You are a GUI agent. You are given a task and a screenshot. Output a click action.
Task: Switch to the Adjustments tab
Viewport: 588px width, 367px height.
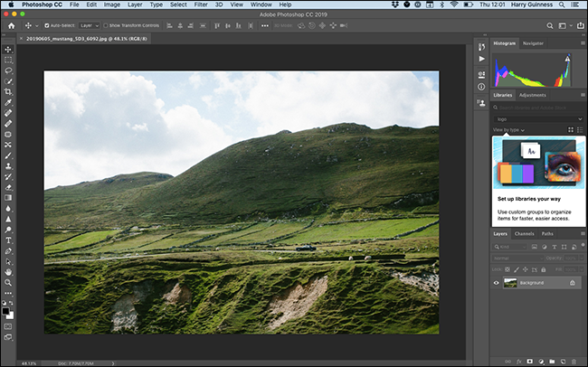[x=532, y=95]
